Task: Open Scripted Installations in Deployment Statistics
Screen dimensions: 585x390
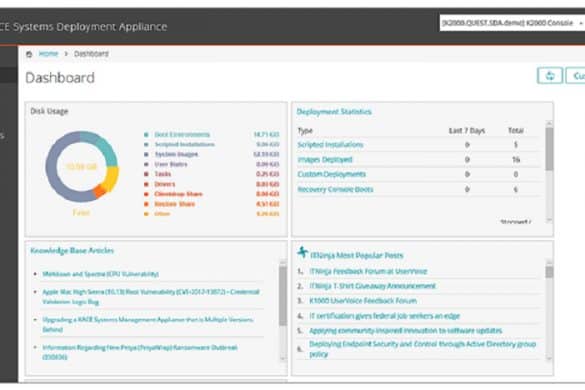Action: pos(330,145)
